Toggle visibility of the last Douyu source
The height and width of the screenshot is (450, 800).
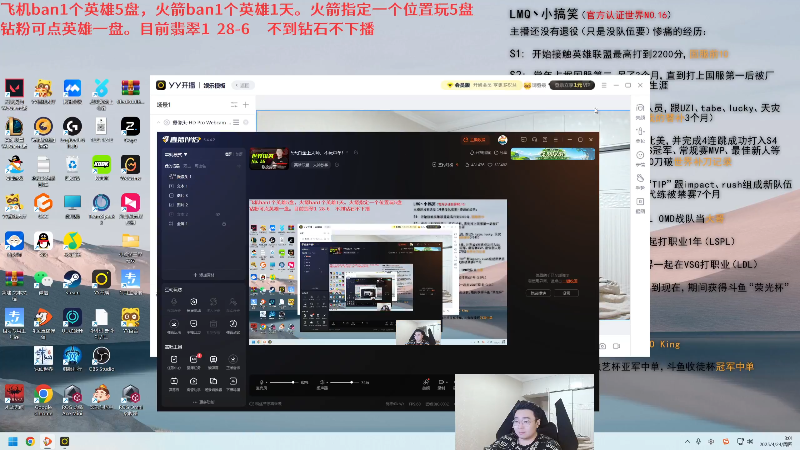[224, 223]
